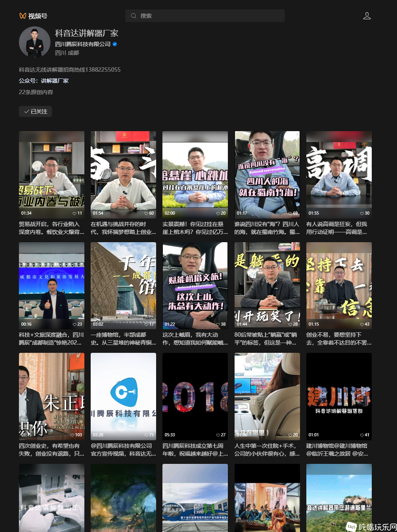Click heart icon showing 69 likes

[x=290, y=213]
